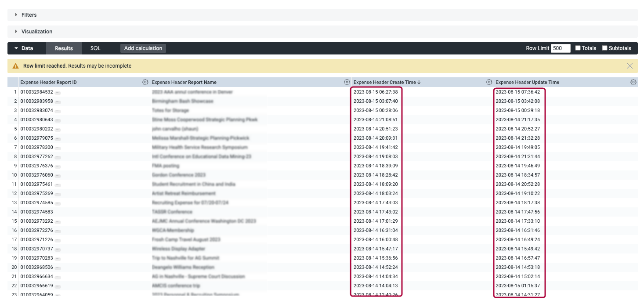Open the settings gear on Report Name column
This screenshot has width=644, height=304.
pos(347,82)
